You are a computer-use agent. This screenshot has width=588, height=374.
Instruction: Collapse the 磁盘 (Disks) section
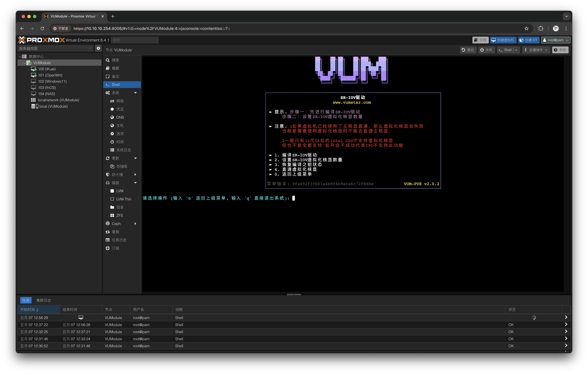click(x=136, y=182)
